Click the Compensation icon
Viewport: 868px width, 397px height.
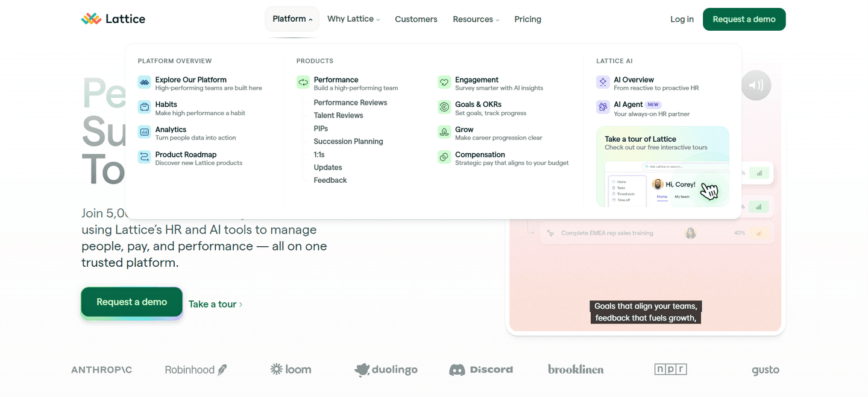(x=444, y=157)
